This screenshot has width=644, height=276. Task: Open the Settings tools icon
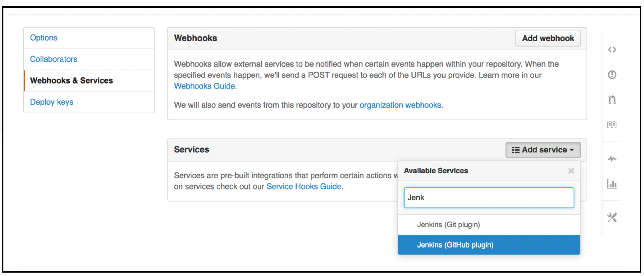click(x=612, y=217)
